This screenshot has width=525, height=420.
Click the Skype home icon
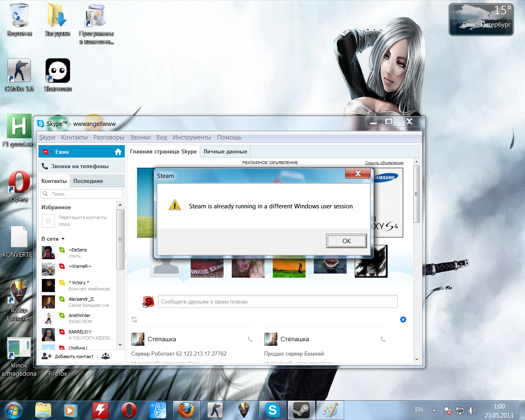click(x=118, y=152)
